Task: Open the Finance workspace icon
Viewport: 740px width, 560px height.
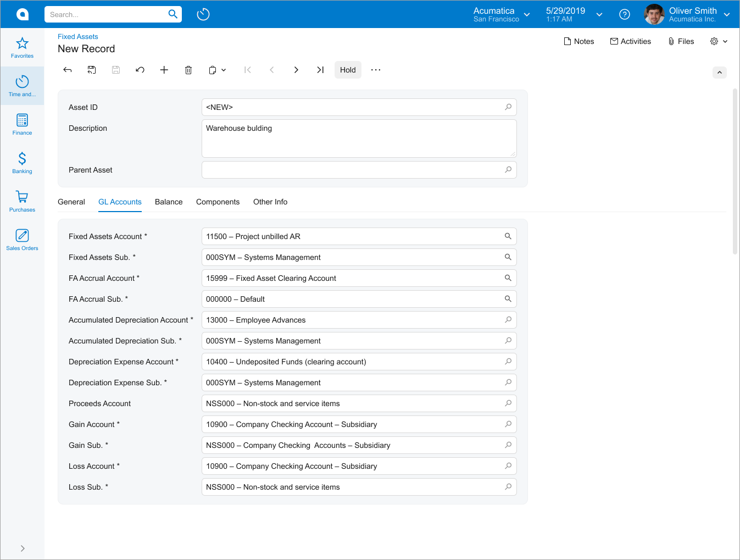Action: point(22,120)
